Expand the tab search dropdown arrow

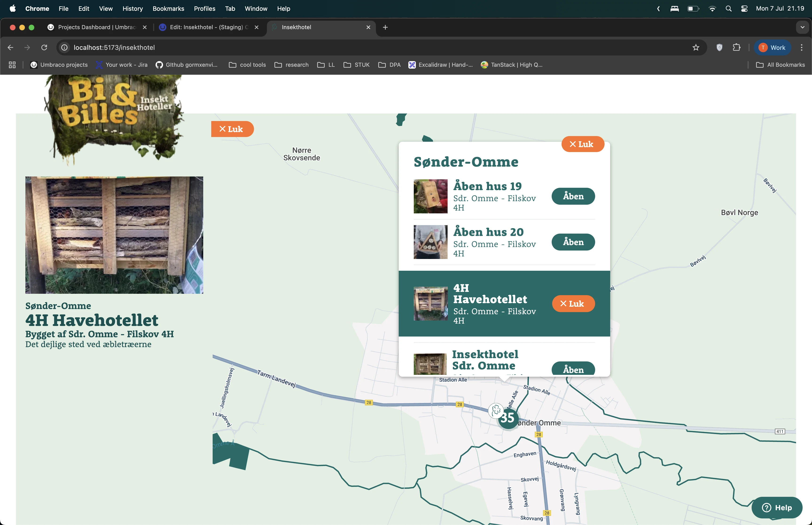click(x=802, y=27)
